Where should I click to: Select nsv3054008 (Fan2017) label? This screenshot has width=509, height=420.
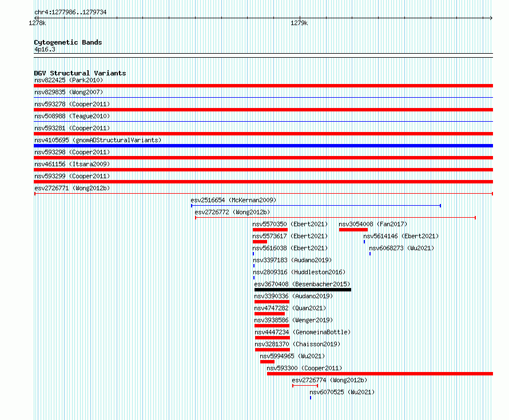[373, 224]
